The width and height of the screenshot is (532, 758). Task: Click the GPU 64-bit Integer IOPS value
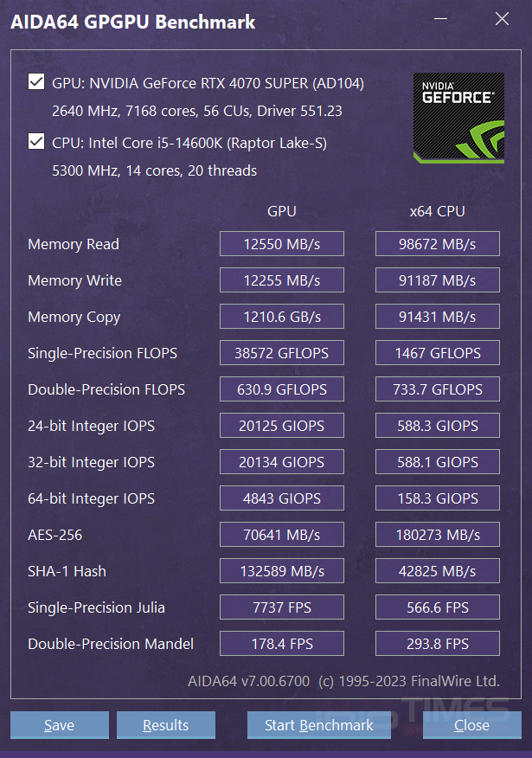(x=281, y=498)
